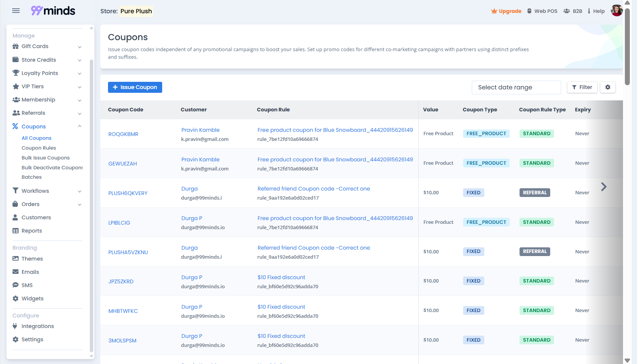The width and height of the screenshot is (637, 364).
Task: Expand the Membership chevron
Action: (x=80, y=100)
